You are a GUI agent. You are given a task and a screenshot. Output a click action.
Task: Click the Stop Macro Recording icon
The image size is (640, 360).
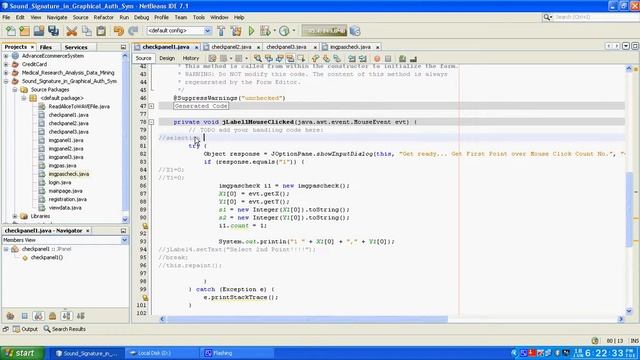point(388,59)
